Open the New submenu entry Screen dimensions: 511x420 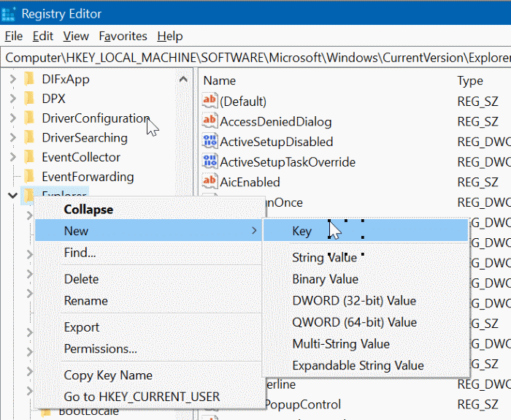point(148,231)
